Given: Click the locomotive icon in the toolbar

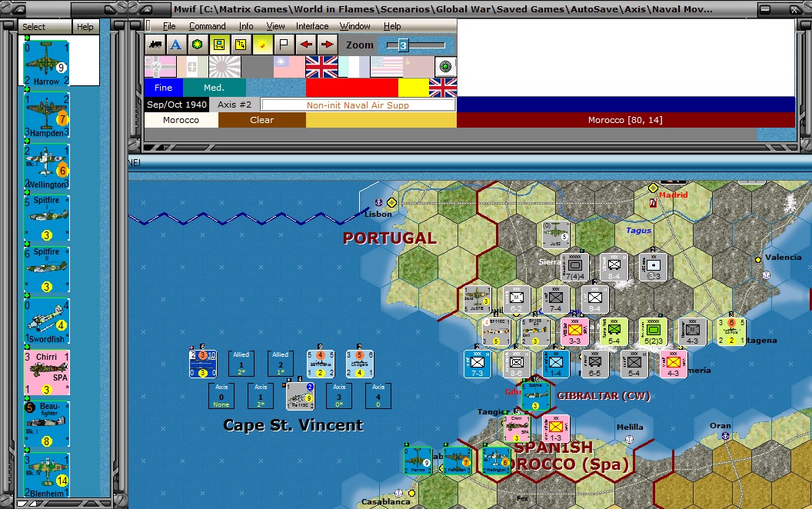Looking at the screenshot, I should coord(155,45).
